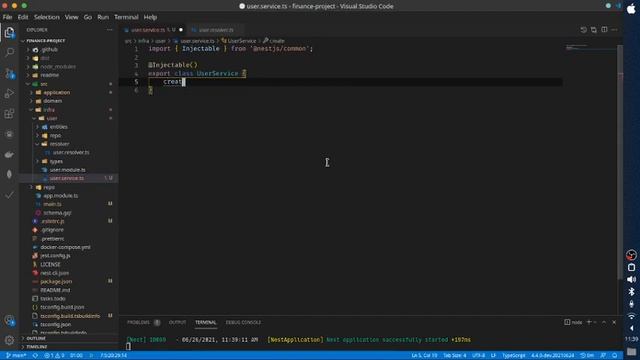Open the Terminal menu
640x360 pixels.
point(126,17)
